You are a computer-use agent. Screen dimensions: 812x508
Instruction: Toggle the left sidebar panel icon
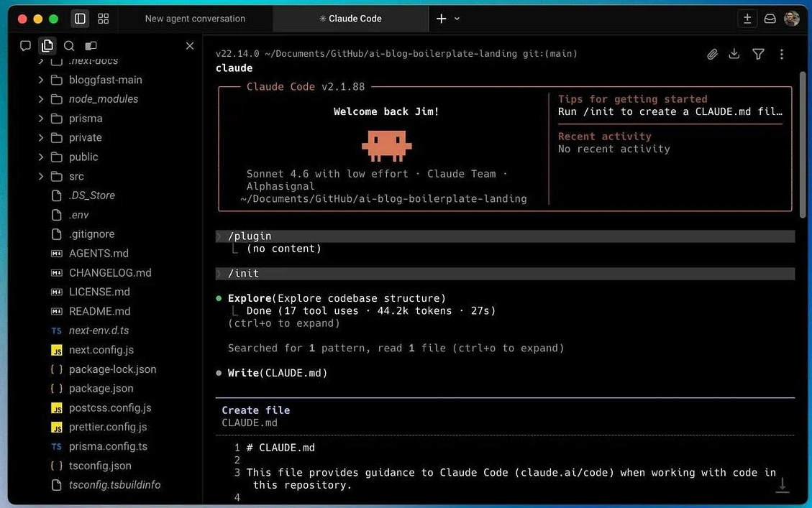[81, 19]
